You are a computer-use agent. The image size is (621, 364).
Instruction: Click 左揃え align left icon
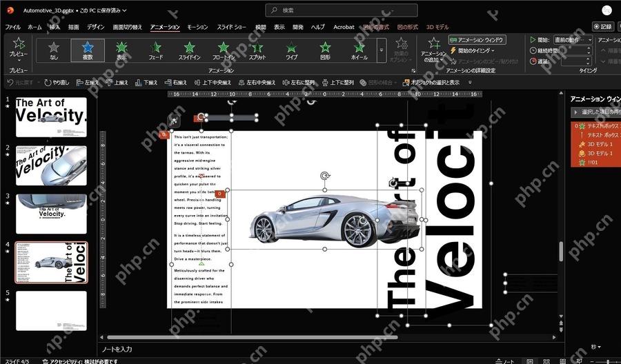79,82
